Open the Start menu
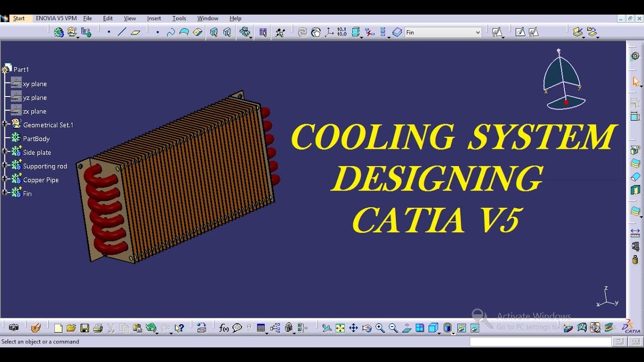This screenshot has height=362, width=644. point(19,19)
